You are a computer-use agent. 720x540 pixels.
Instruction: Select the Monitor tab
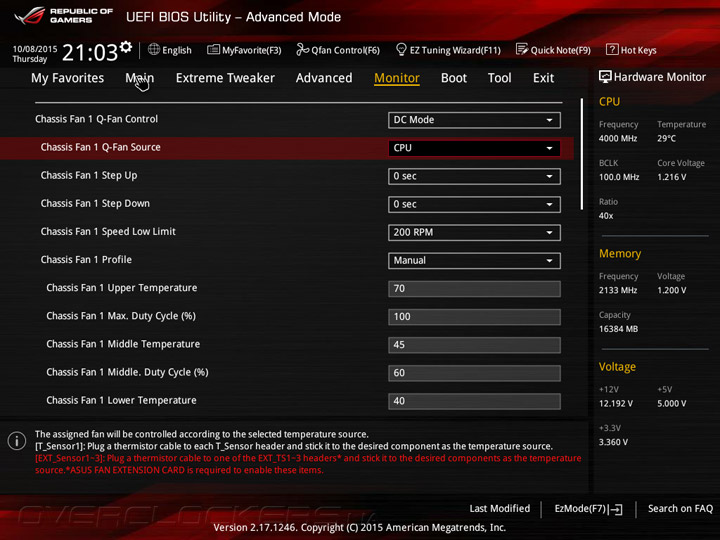pyautogui.click(x=397, y=78)
